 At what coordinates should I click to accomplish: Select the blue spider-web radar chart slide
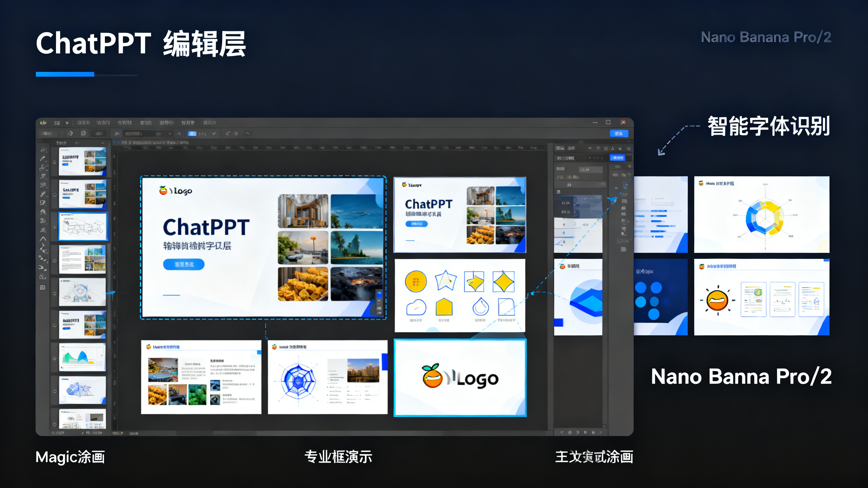tap(328, 377)
